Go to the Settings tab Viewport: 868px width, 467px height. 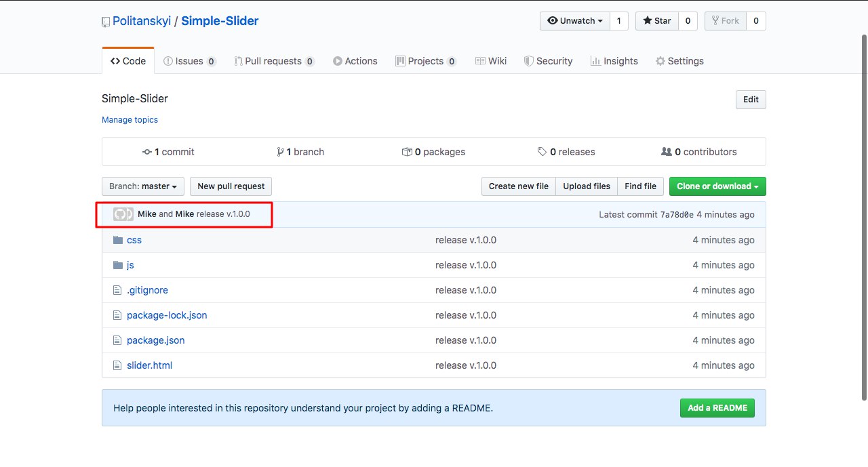[x=679, y=61]
